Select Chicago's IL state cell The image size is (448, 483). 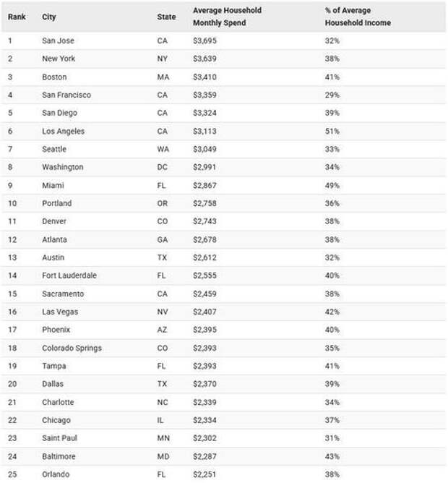click(160, 420)
